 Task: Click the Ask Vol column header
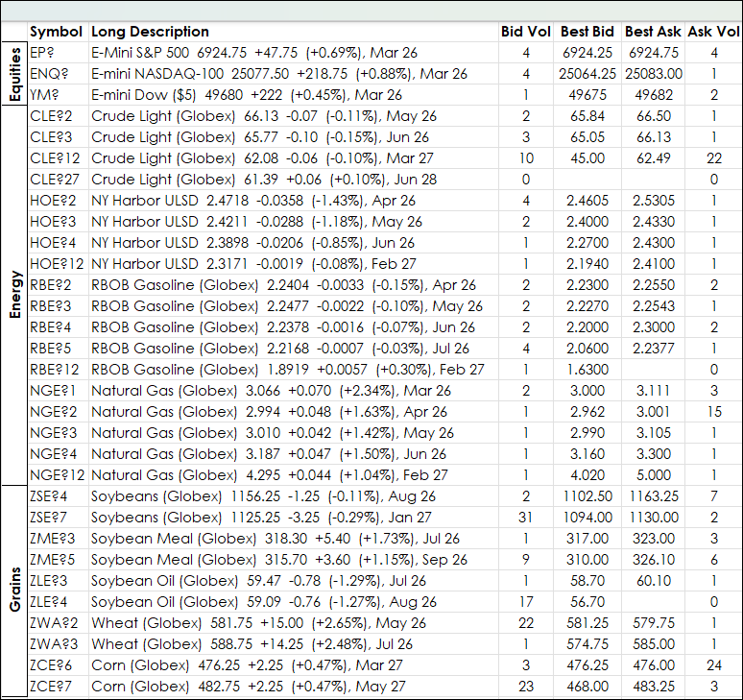pos(714,32)
